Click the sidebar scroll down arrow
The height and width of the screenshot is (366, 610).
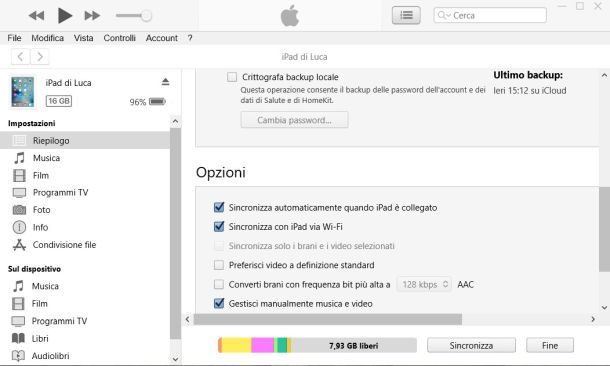click(175, 359)
